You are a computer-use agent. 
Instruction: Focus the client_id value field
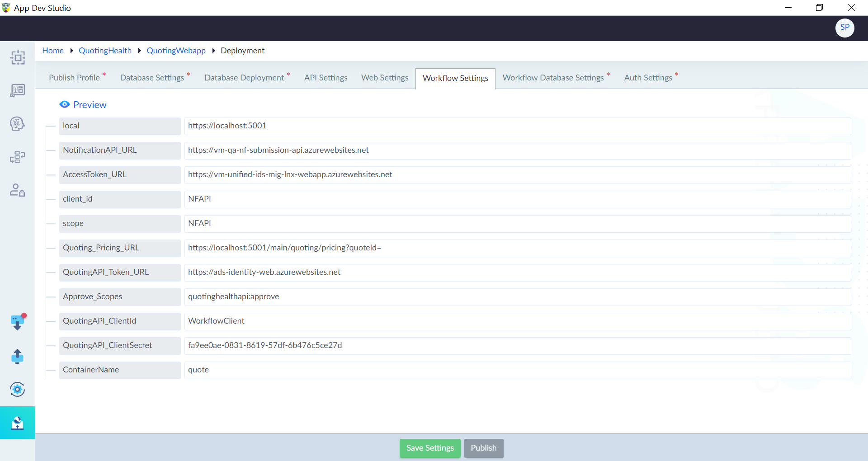point(518,199)
